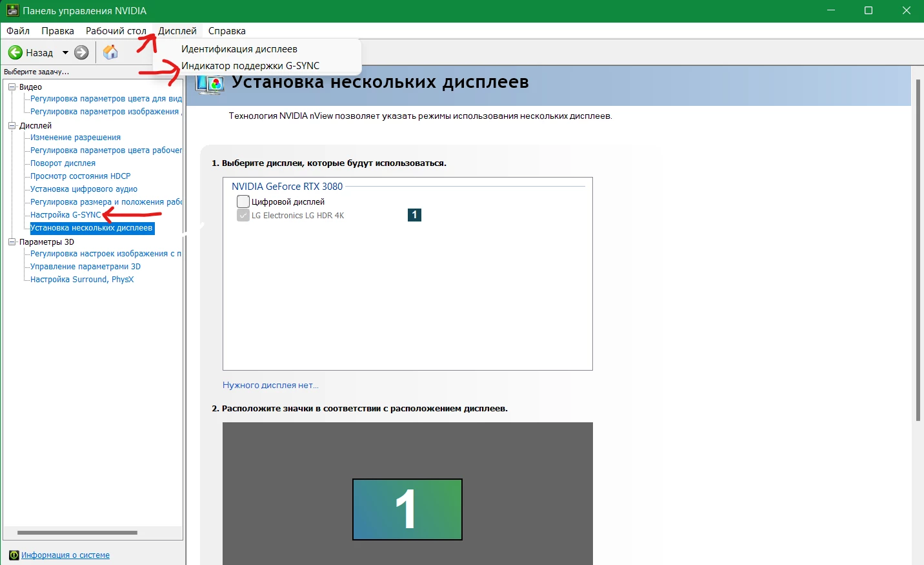Enable the Цифровой дисплей checkbox
Image resolution: width=924 pixels, height=565 pixels.
coord(243,201)
